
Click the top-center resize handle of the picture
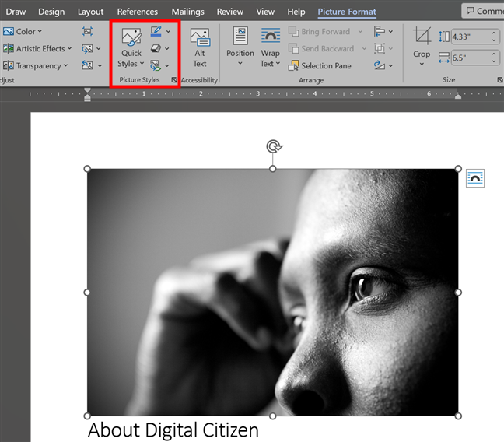coord(272,169)
